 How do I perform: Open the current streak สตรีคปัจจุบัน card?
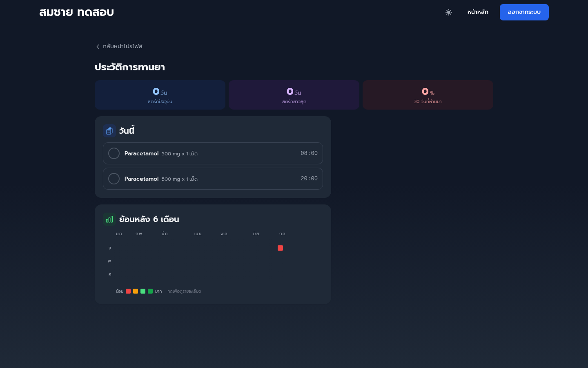[x=160, y=95]
